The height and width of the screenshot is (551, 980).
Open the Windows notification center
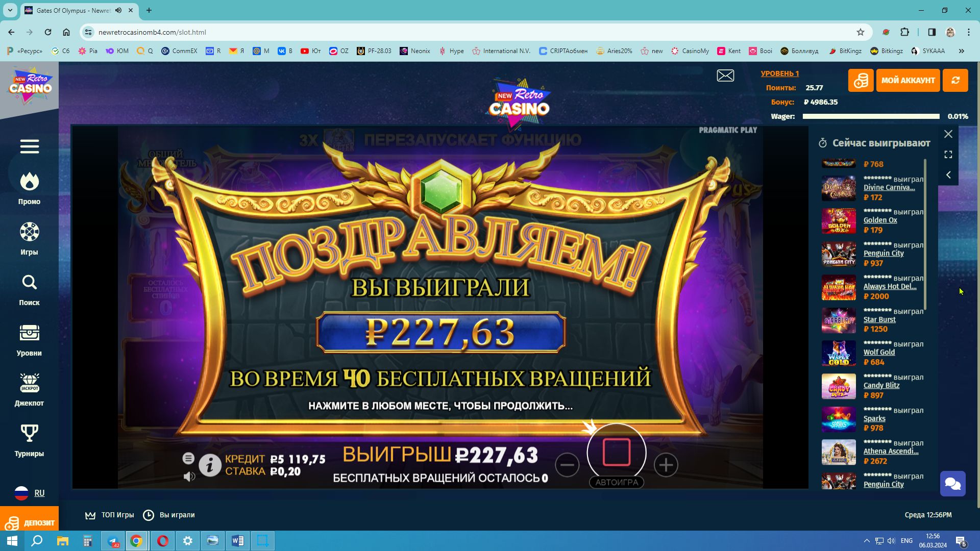(x=961, y=541)
